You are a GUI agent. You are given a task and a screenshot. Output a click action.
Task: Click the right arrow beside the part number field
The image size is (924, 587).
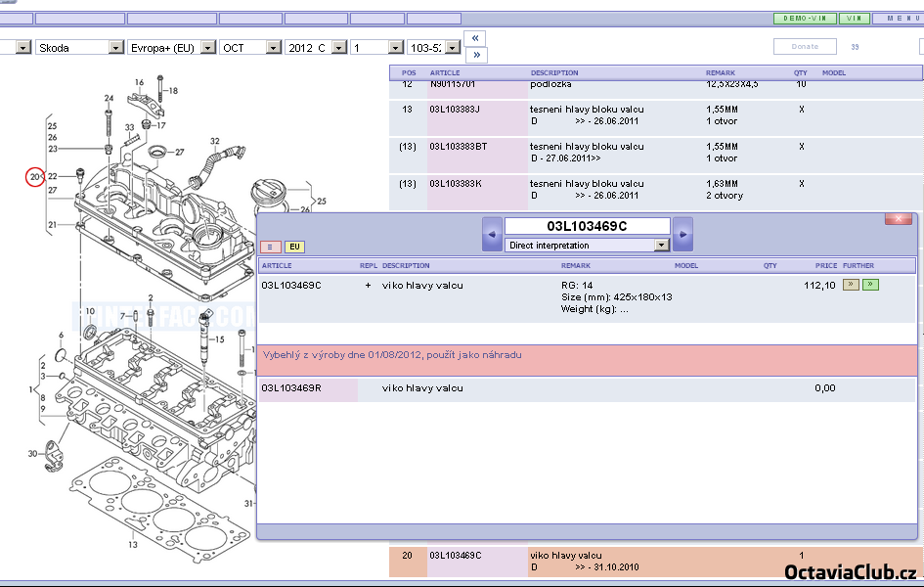[682, 234]
